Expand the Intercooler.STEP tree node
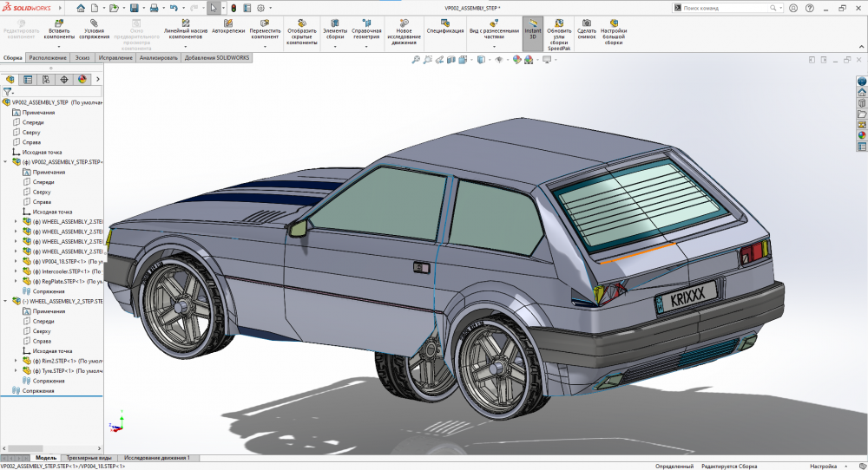The image size is (868, 470). pyautogui.click(x=16, y=271)
